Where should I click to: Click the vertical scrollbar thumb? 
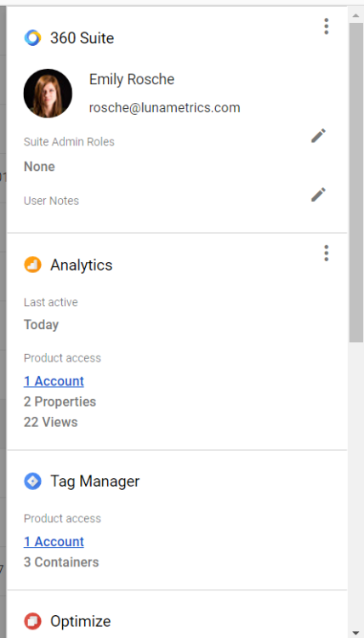click(x=355, y=182)
